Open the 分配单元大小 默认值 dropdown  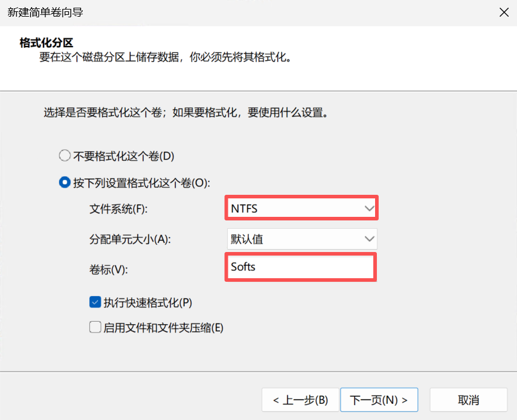click(301, 239)
